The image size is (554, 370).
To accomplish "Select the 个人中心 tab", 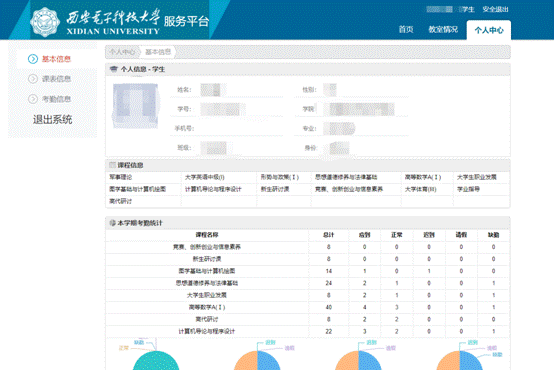I will pyautogui.click(x=489, y=30).
